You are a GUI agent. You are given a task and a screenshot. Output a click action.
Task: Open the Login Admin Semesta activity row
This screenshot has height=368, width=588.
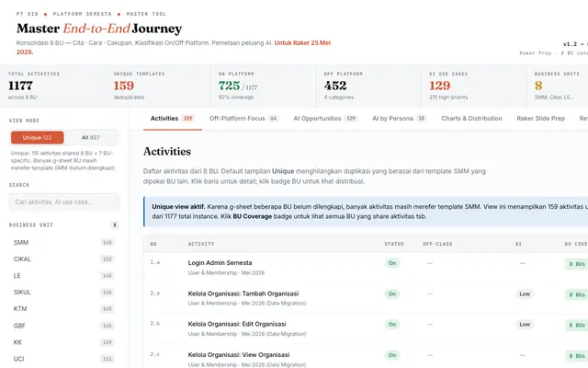[x=366, y=268]
